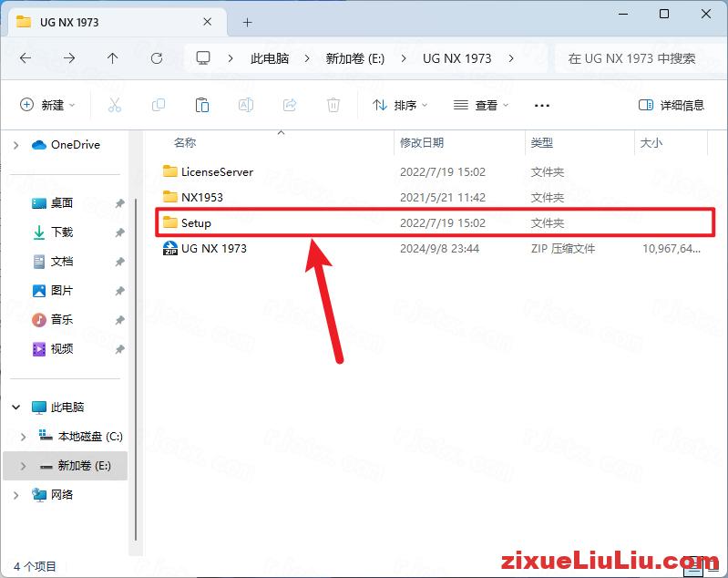Click UG NX 1973 breadcrumb in address bar
Image resolution: width=728 pixels, height=578 pixels.
(x=456, y=58)
